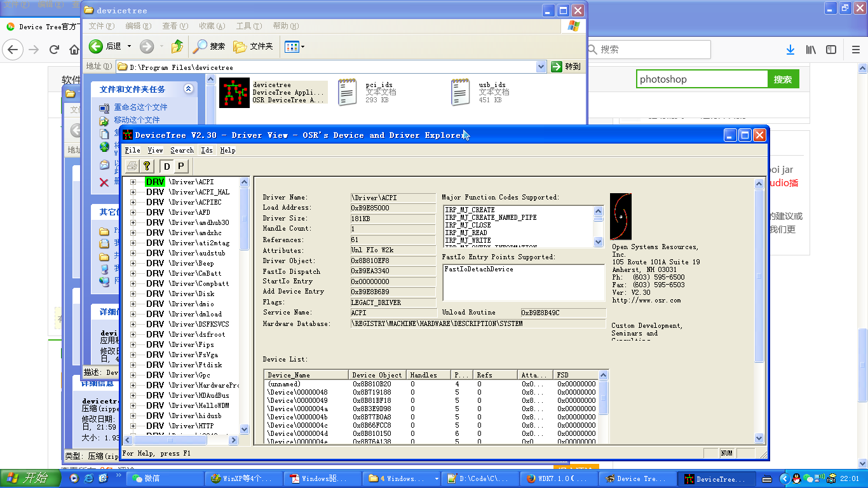This screenshot has width=868, height=488.
Task: Select the \Driver\hidusb tree entry
Action: (195, 416)
